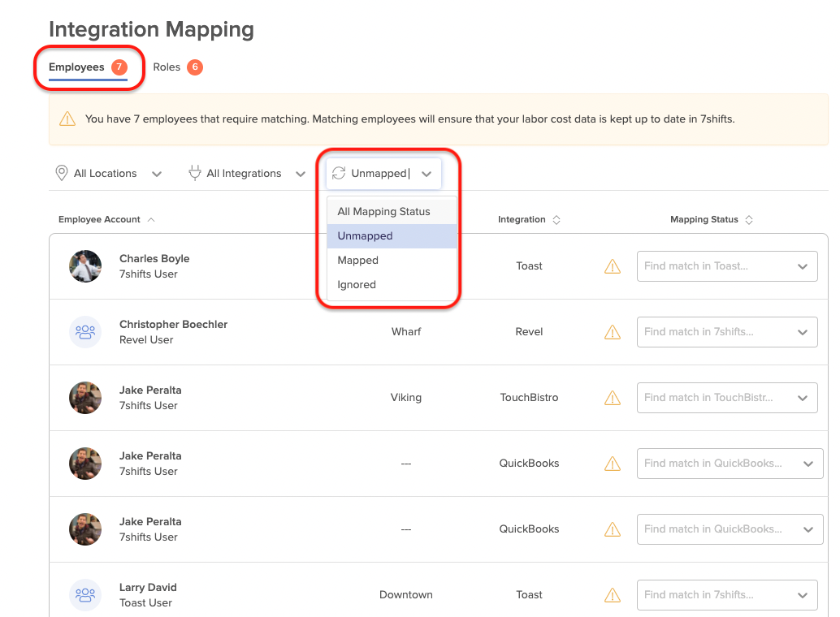The width and height of the screenshot is (840, 617).
Task: Click the warning icon in Charles Boyle's row
Action: [x=613, y=266]
